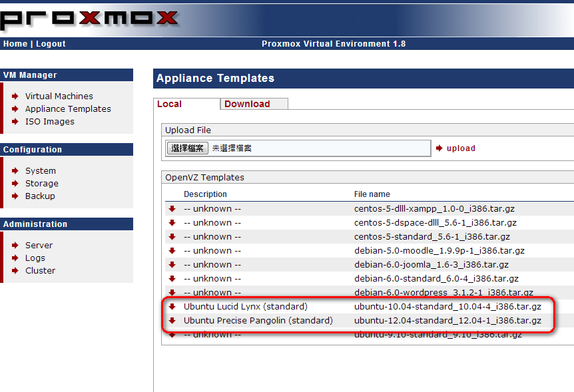Click the red arrow beside centos-5-dlll-xampp template

coord(172,209)
